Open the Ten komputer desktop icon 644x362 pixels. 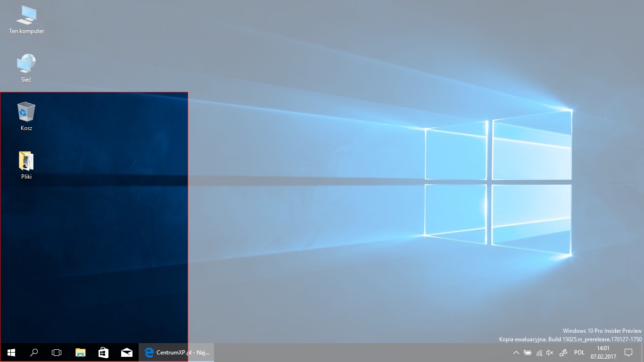point(26,20)
